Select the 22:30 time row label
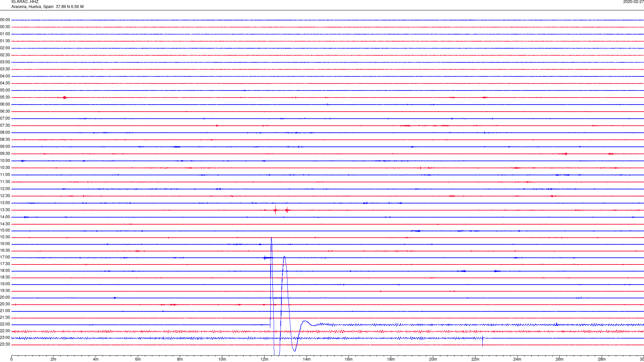Viewport: 644px width, 362px height. 5,331
